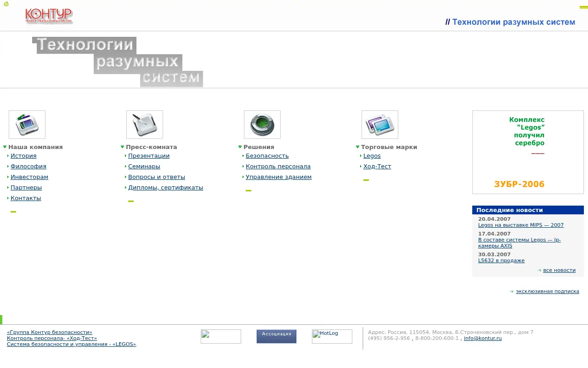Screen dimensions: 588x368
Task: Open the Решения radar icon
Action: click(x=262, y=125)
